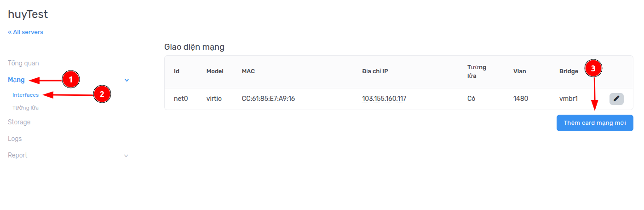Open the Interfaces submenu item
This screenshot has width=644, height=210.
[x=26, y=95]
